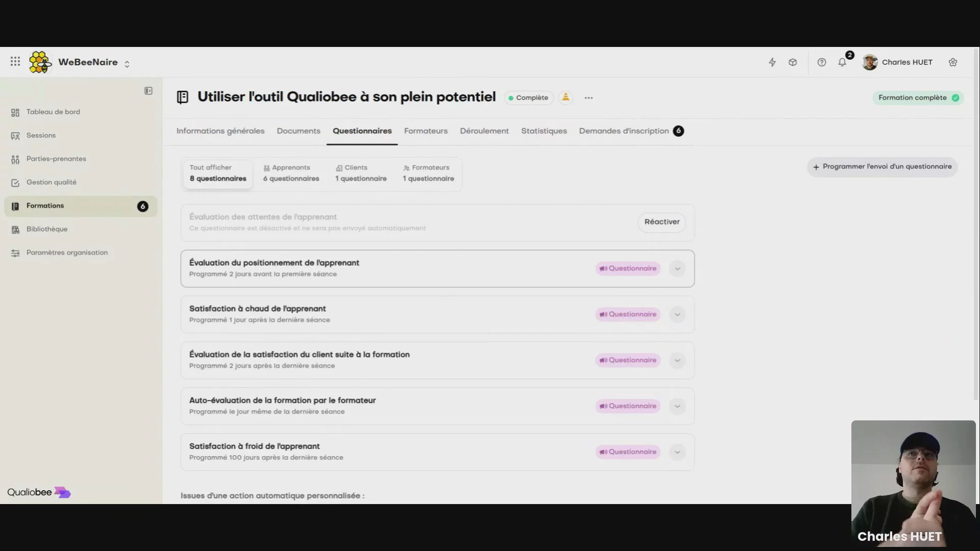Open the WeBeeNaire organisation switcher
This screenshot has width=980, height=551.
click(x=127, y=64)
